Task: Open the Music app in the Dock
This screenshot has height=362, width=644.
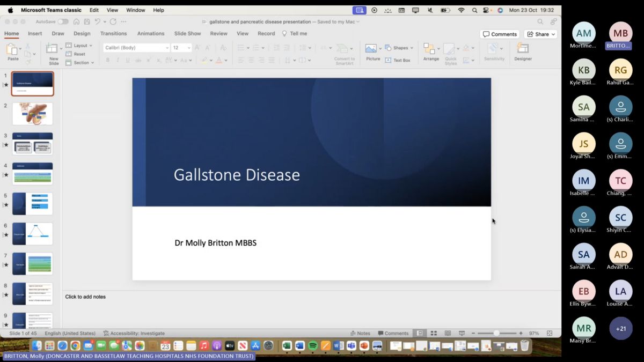Action: point(204,346)
